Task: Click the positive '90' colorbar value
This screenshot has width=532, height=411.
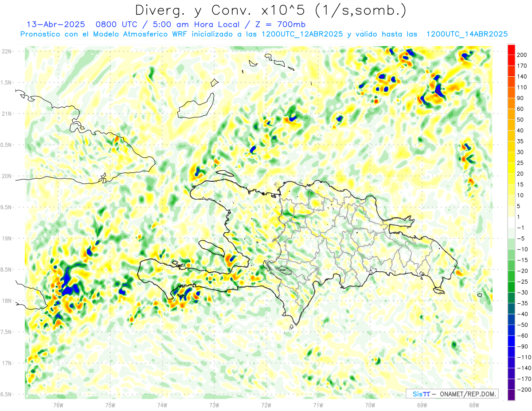Action: (520, 98)
